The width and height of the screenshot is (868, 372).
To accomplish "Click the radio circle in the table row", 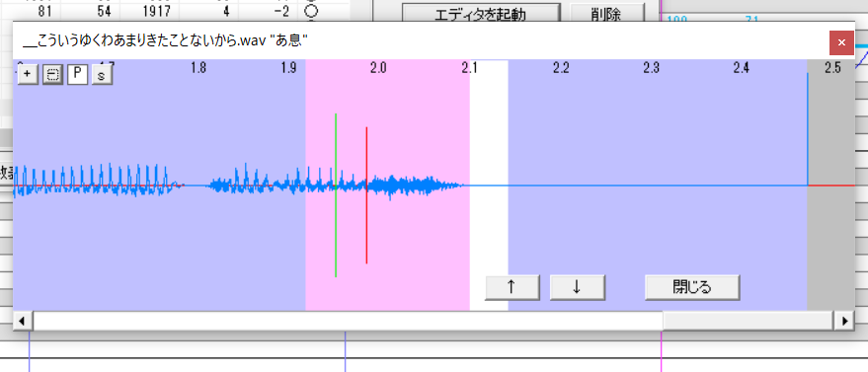I will coord(311,11).
